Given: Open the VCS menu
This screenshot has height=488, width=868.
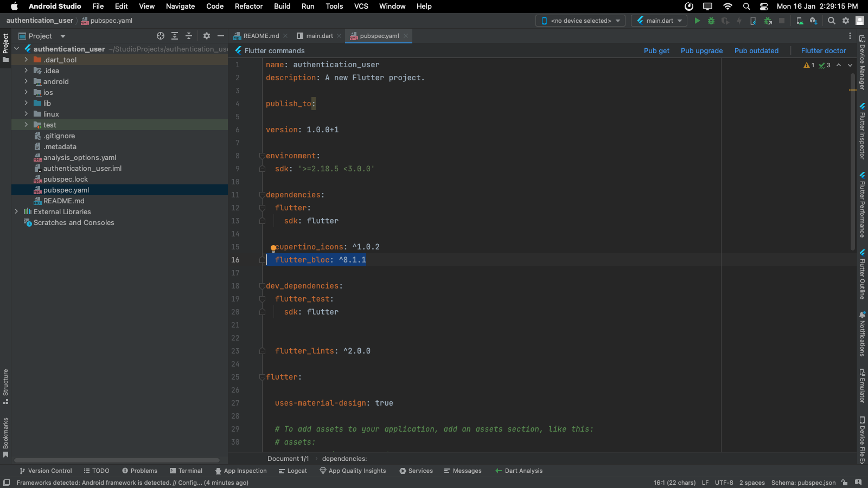Looking at the screenshot, I should pos(361,6).
